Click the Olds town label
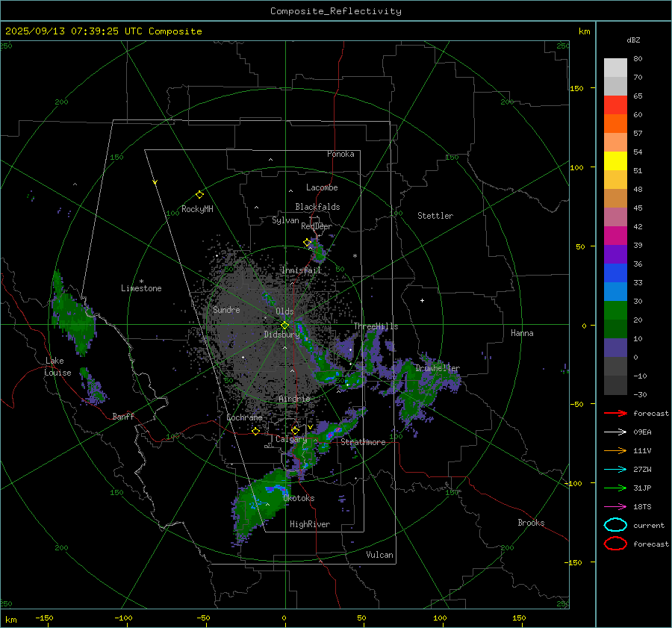The image size is (672, 628). [284, 311]
